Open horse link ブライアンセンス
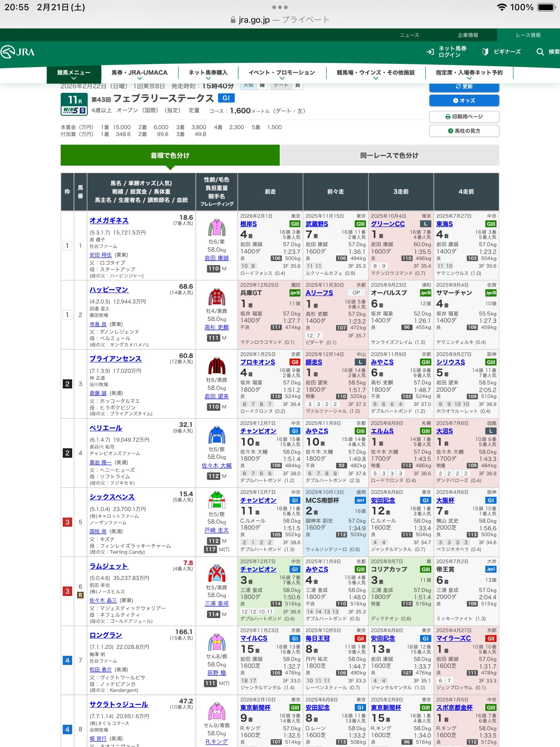560x747 pixels. point(116,359)
